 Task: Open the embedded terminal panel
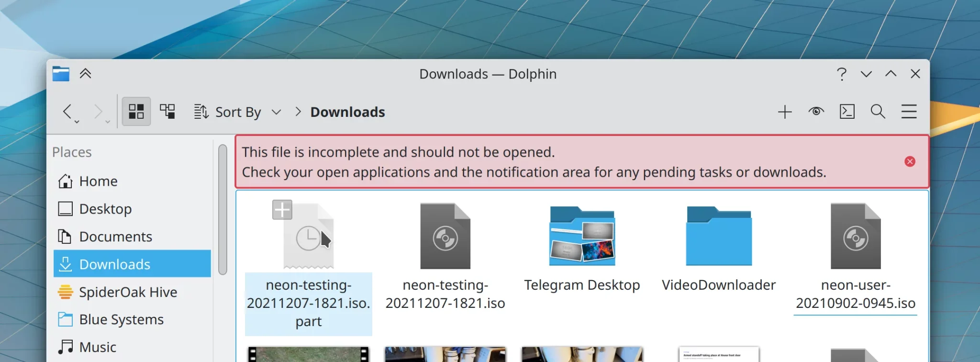(847, 112)
